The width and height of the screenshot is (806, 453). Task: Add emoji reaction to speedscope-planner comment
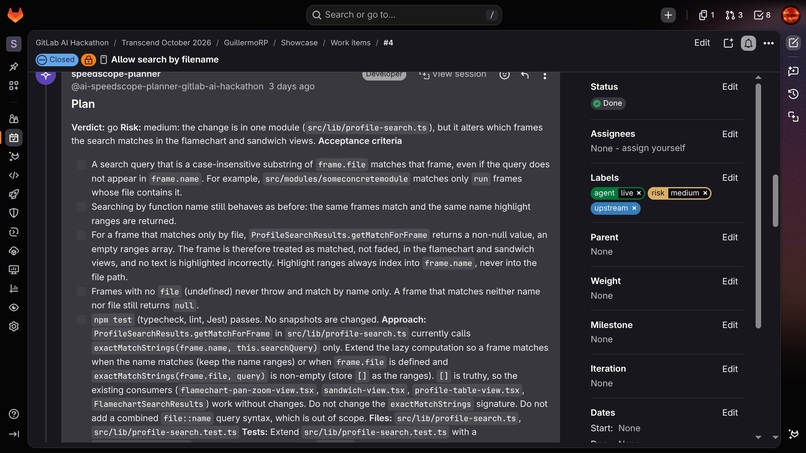point(504,75)
